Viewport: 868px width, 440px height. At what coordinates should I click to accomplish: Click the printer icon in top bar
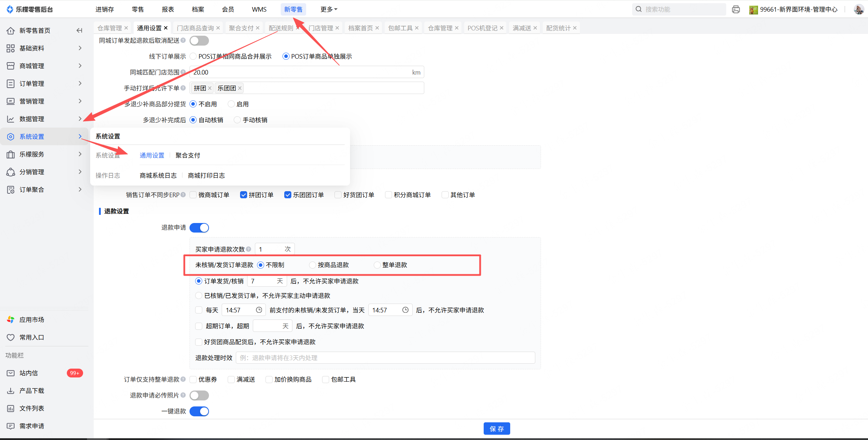coord(736,10)
